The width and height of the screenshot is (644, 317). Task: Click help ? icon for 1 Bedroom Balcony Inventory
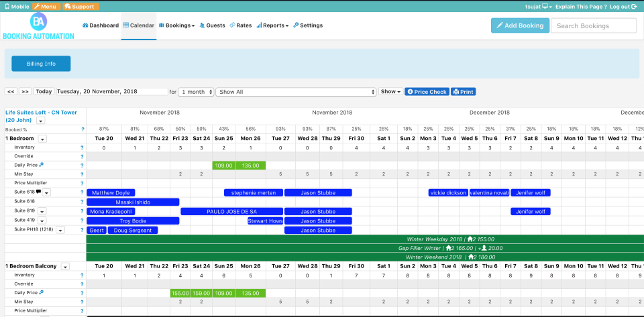tap(82, 275)
